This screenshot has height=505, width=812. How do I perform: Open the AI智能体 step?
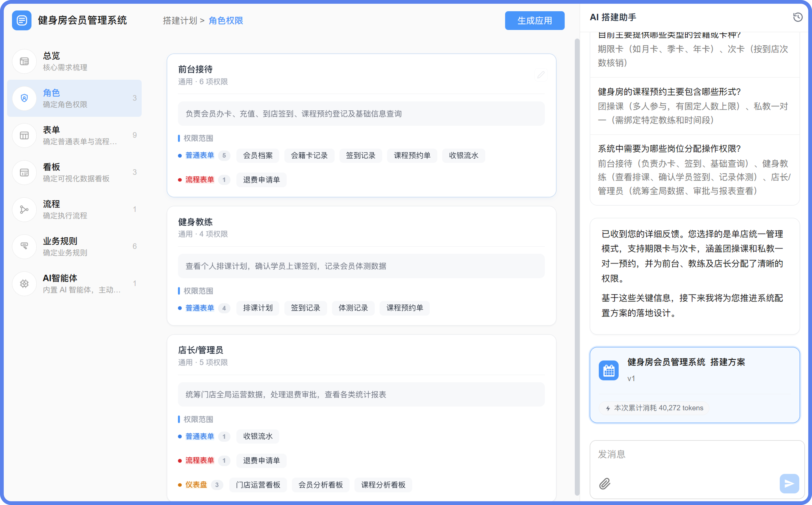(x=74, y=284)
